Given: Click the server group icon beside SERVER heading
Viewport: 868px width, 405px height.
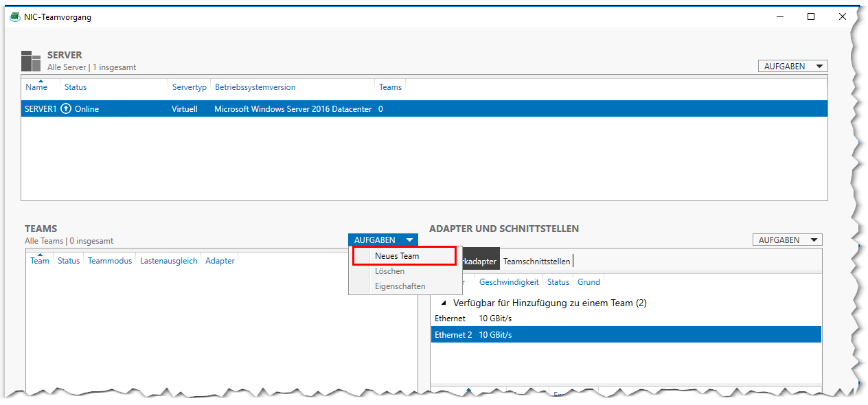Looking at the screenshot, I should pos(31,61).
